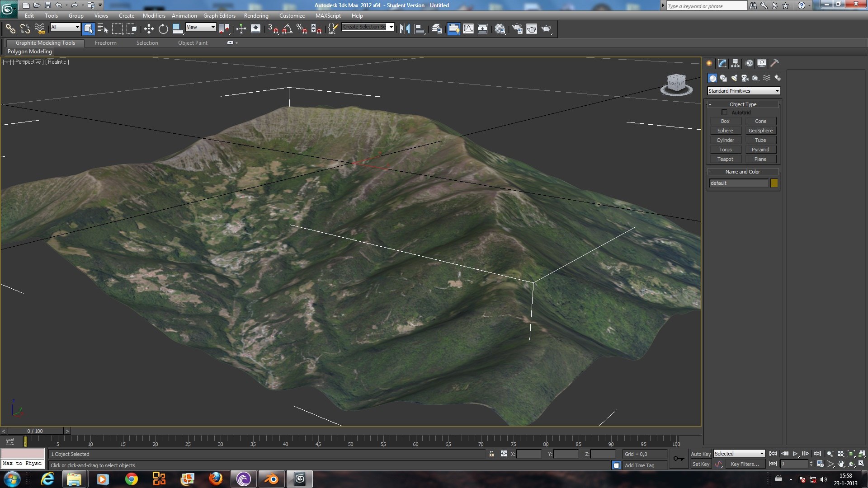Toggle Spinner Snap
This screenshot has height=488, width=868.
click(316, 29)
